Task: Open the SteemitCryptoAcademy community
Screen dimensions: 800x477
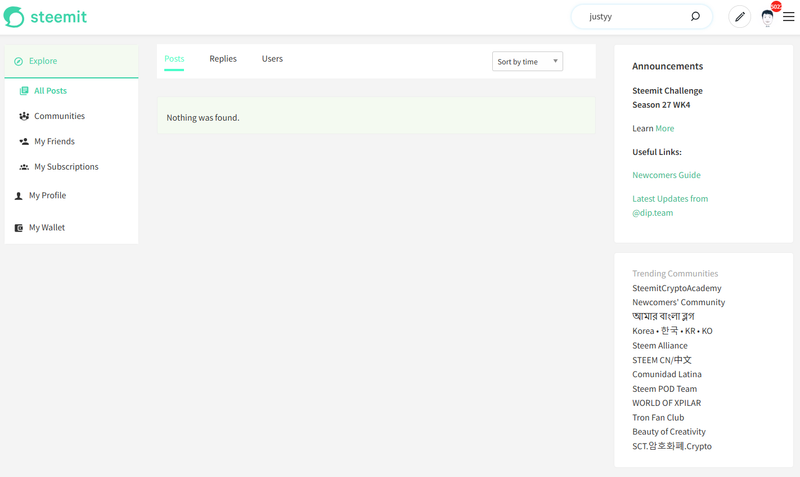Action: pos(676,288)
